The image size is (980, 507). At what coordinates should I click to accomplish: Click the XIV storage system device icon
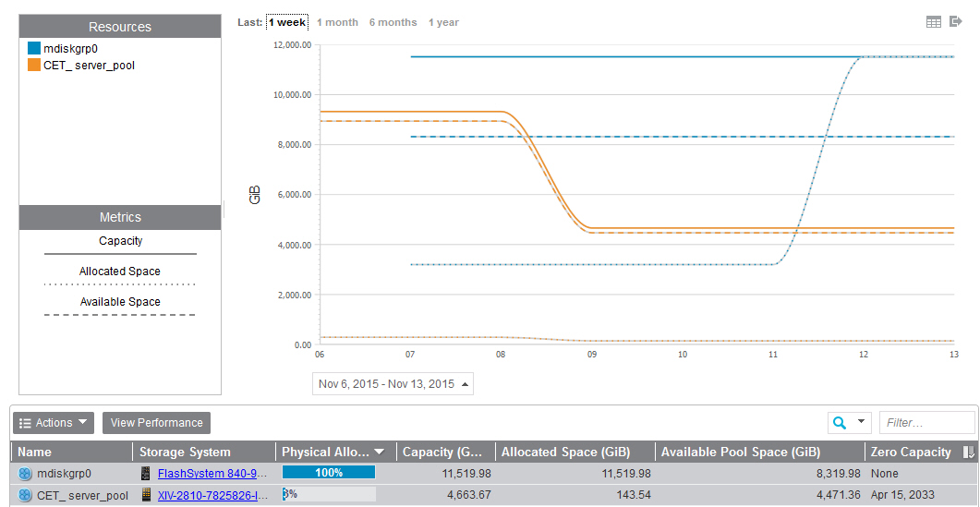pyautogui.click(x=145, y=496)
